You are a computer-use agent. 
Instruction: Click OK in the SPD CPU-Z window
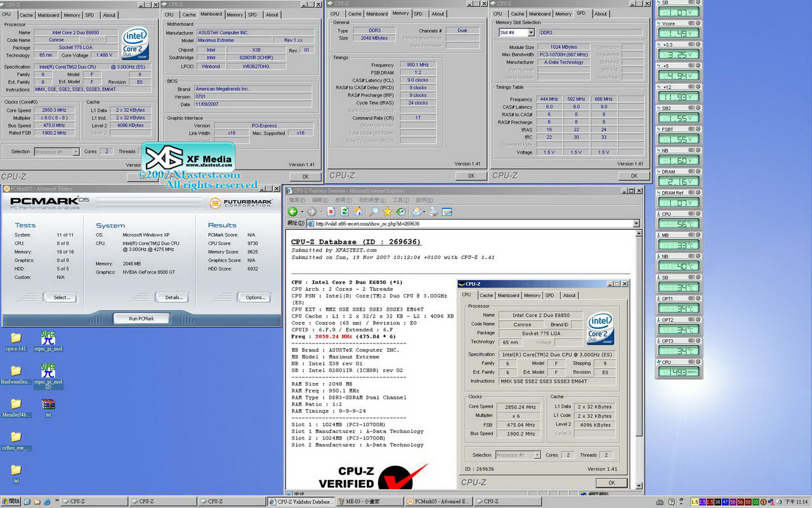pos(634,176)
